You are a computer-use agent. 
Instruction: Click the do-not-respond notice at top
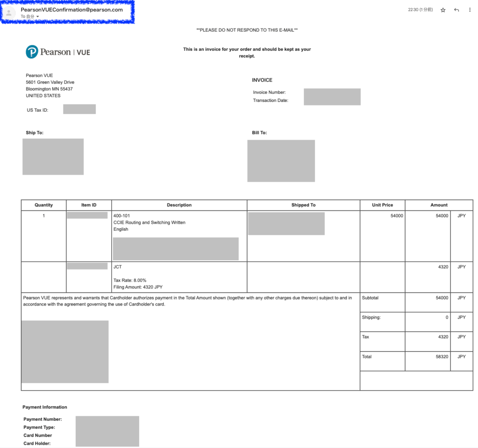246,30
